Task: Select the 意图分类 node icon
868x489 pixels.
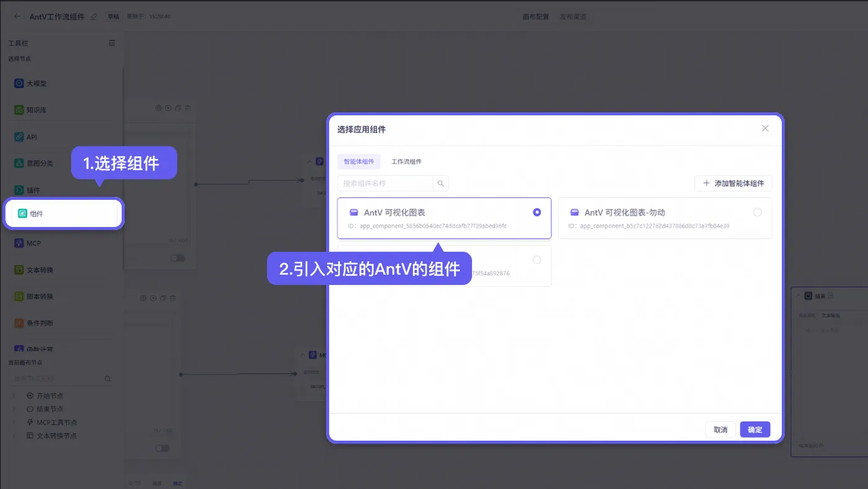Action: (x=19, y=163)
